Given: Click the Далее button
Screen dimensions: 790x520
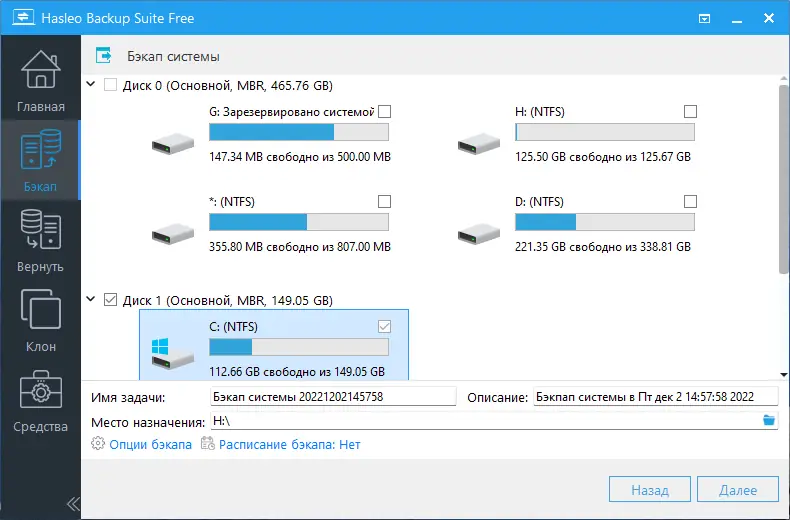Looking at the screenshot, I should 738,489.
